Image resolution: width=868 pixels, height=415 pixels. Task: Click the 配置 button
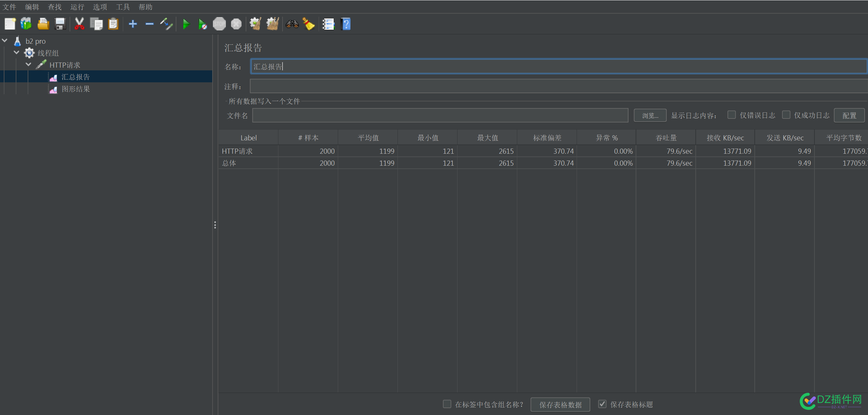click(x=849, y=115)
